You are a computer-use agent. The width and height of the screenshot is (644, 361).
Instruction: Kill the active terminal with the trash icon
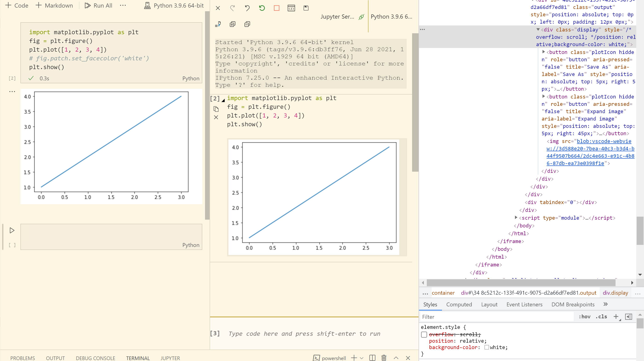384,358
